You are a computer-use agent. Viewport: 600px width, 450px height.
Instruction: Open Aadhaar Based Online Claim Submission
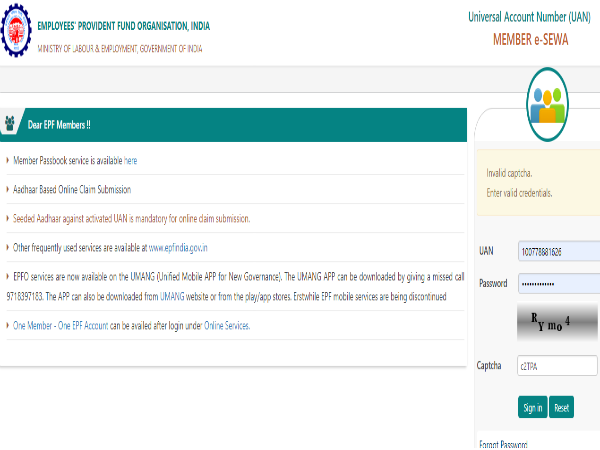72,189
